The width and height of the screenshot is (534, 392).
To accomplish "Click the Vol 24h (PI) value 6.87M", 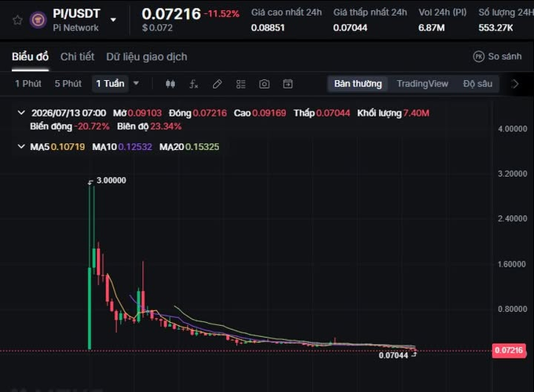I will pos(431,27).
